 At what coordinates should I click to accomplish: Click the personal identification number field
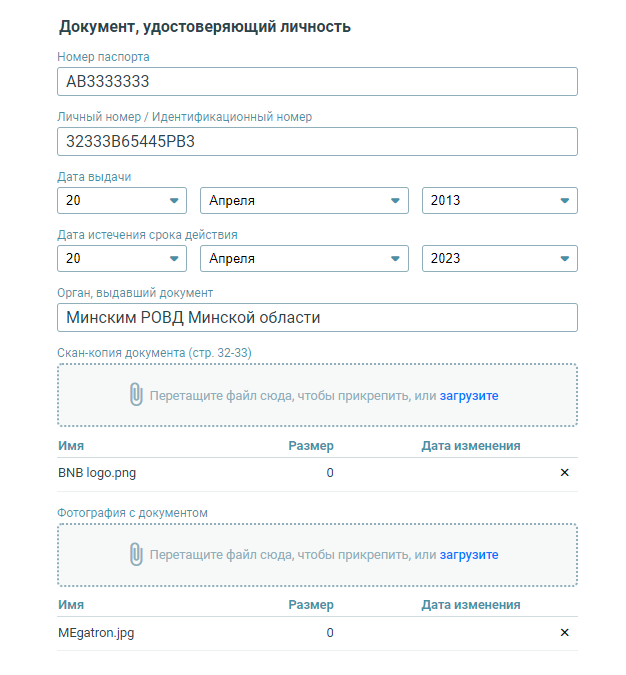[317, 141]
